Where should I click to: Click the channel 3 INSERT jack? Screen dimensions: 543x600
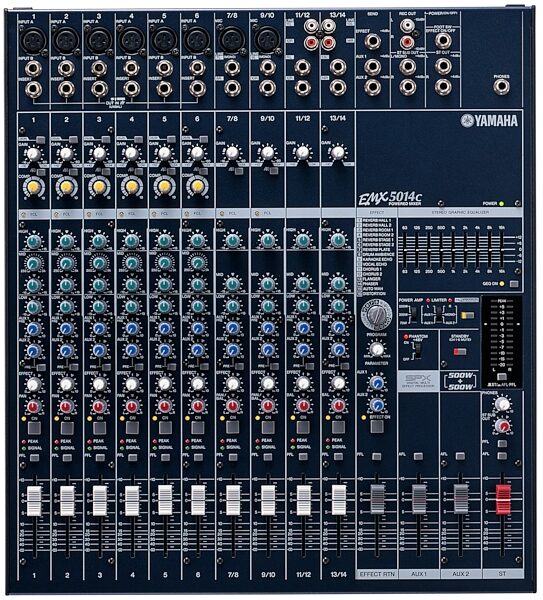pos(99,89)
